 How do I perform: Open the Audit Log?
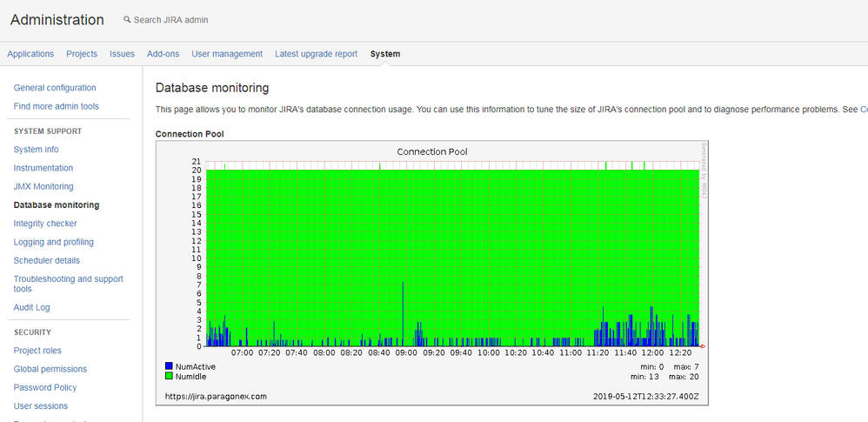point(32,307)
